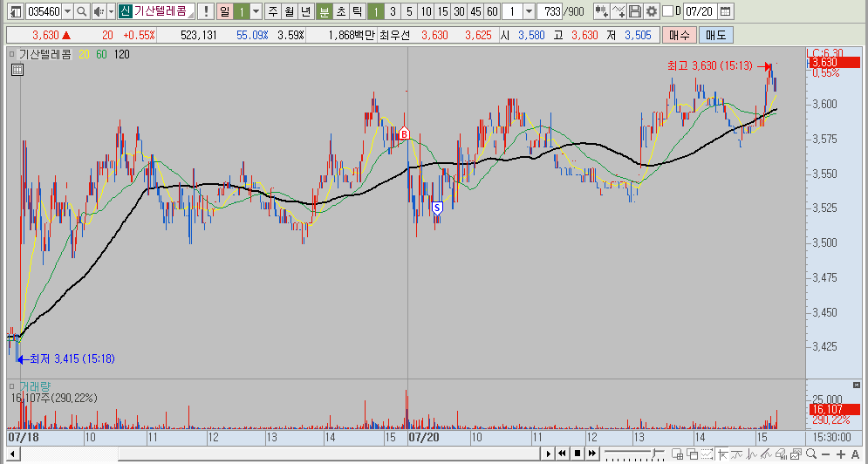Click the overlapping windows icon in bottom toolbar
Image resolution: width=868 pixels, height=464 pixels.
coord(693,454)
